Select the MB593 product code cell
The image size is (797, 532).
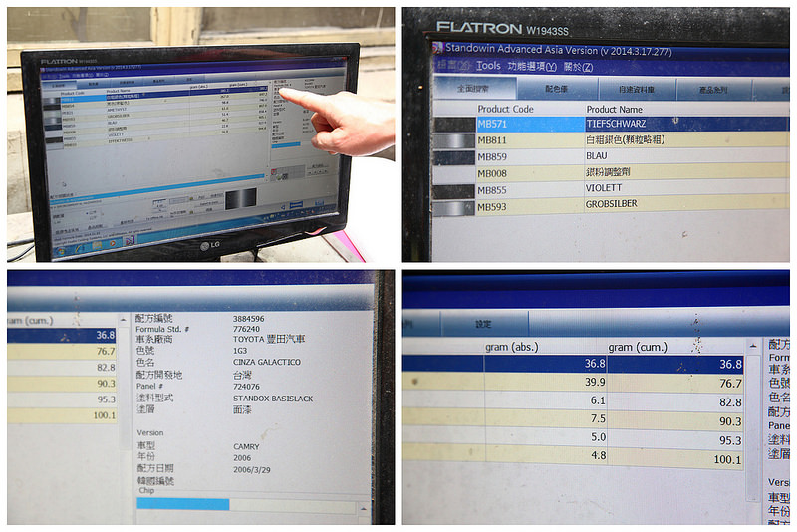point(530,207)
